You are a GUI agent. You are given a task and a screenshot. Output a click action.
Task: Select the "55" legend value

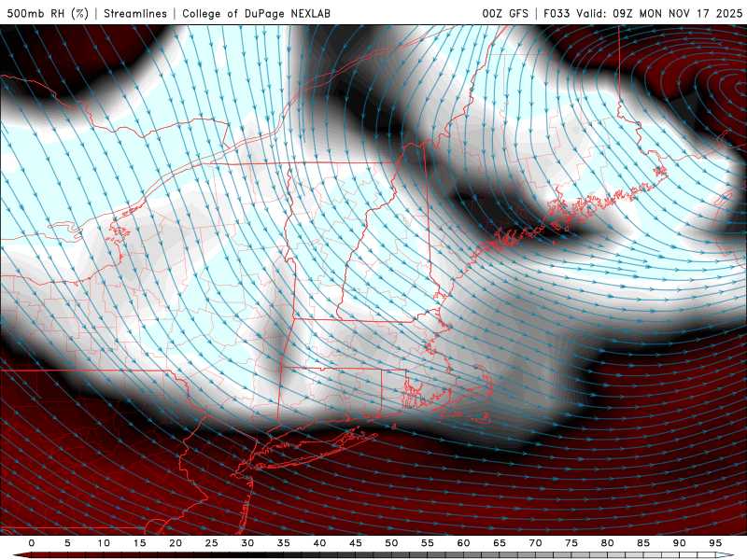point(428,543)
